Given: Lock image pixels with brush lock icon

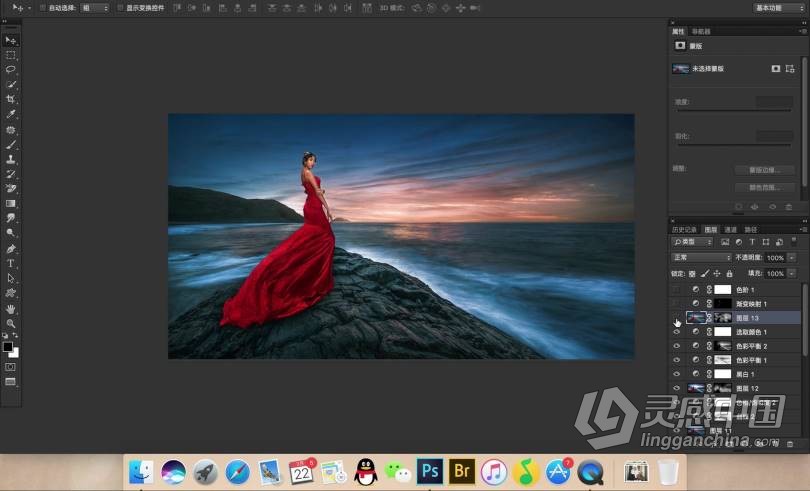Looking at the screenshot, I should [x=705, y=273].
